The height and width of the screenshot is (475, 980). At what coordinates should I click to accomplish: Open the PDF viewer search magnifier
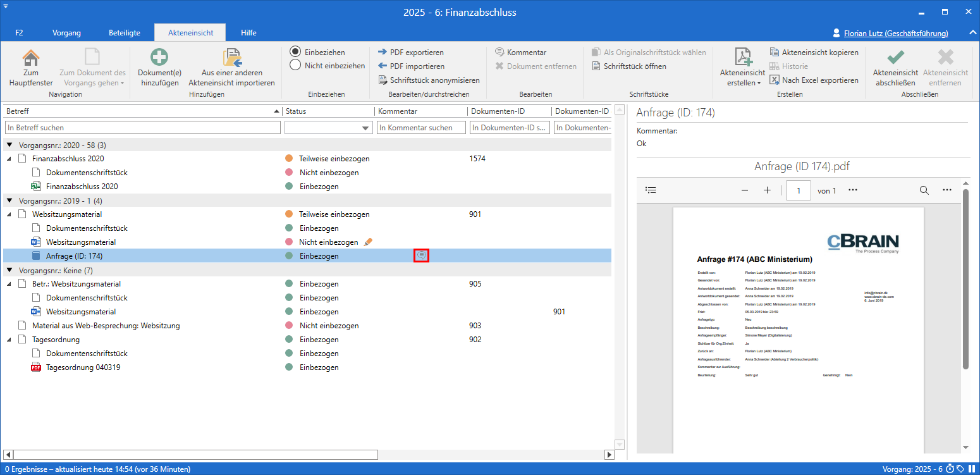click(x=924, y=190)
